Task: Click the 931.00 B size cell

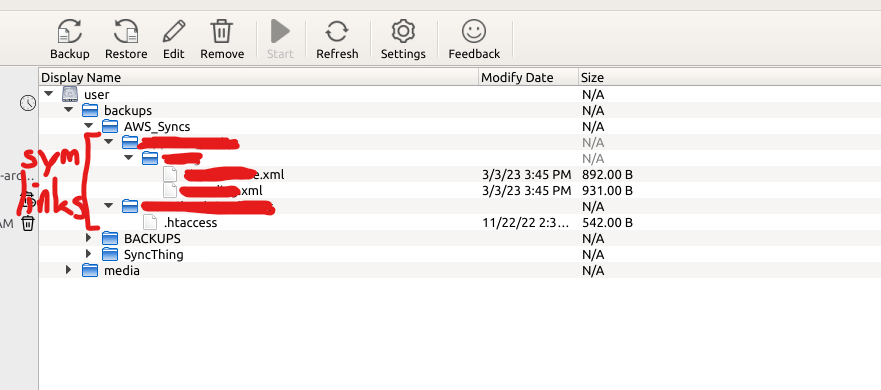Action: (607, 191)
